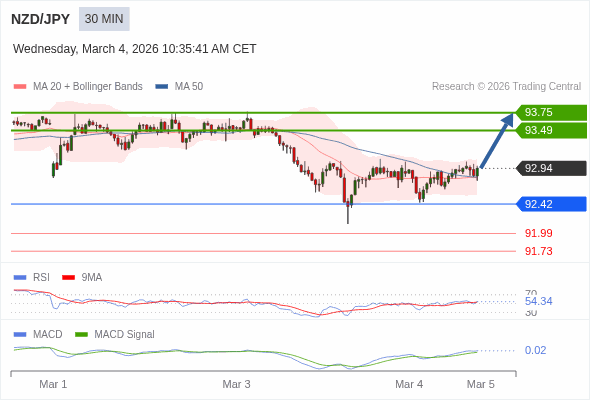Click the MA 50 legend label
Image resolution: width=590 pixels, height=400 pixels.
point(189,87)
